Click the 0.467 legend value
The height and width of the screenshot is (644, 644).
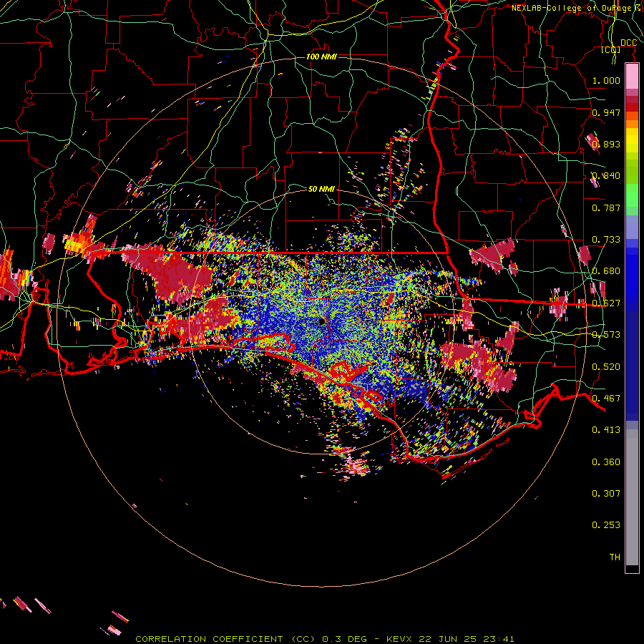point(606,399)
